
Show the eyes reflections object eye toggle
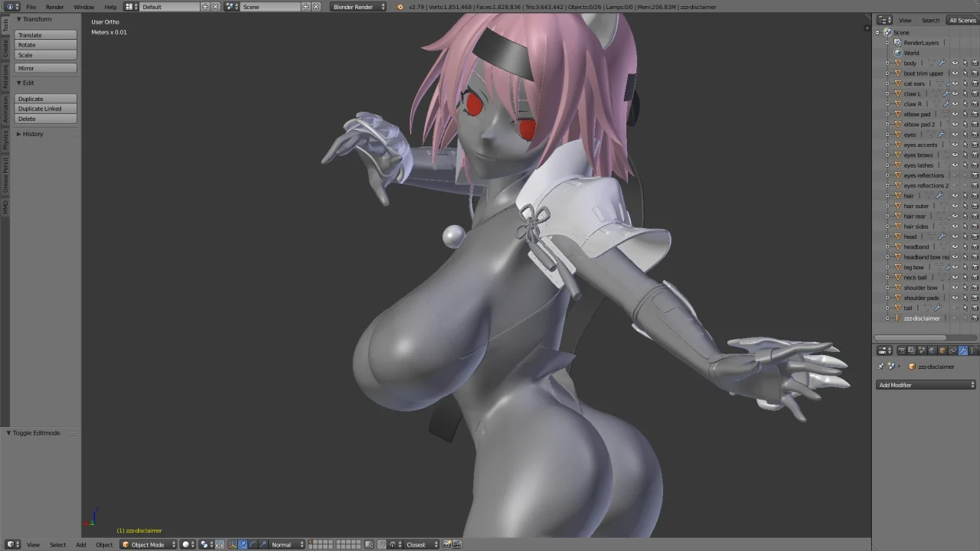point(955,175)
